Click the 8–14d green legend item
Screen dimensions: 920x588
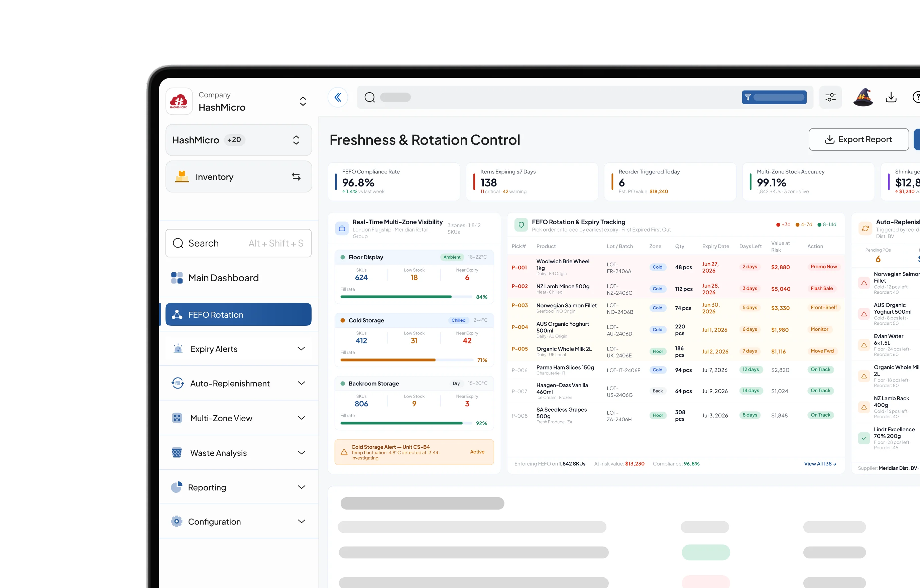pyautogui.click(x=827, y=225)
